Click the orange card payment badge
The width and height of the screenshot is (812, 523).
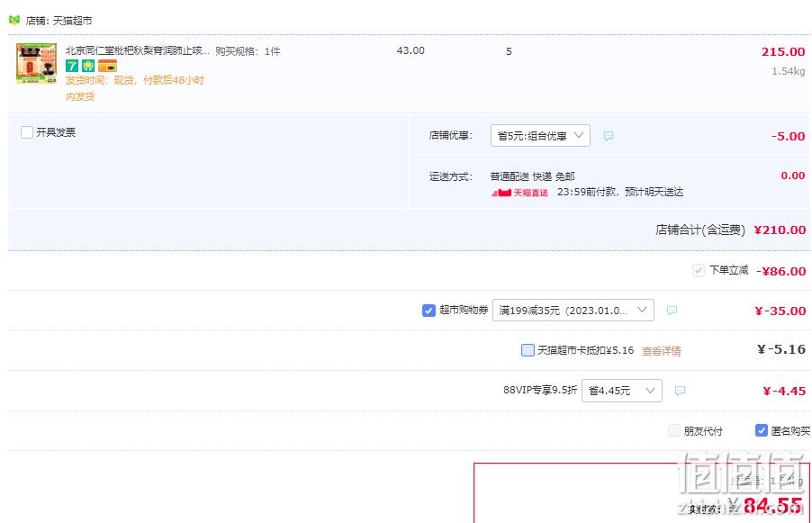click(x=107, y=66)
